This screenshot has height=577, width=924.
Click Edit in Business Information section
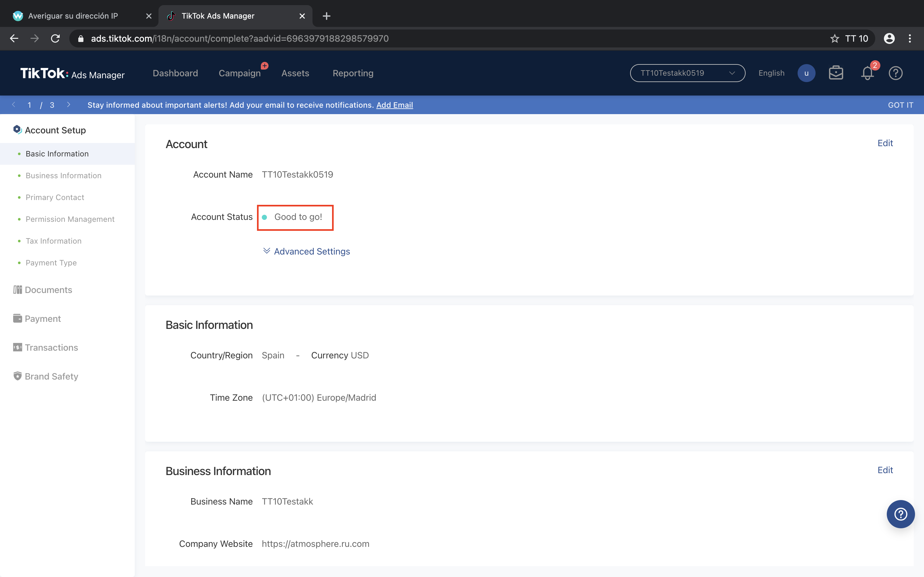[x=885, y=470]
